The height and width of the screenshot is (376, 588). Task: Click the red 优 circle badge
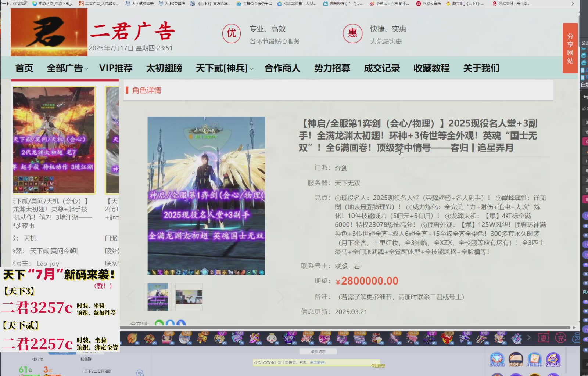232,33
